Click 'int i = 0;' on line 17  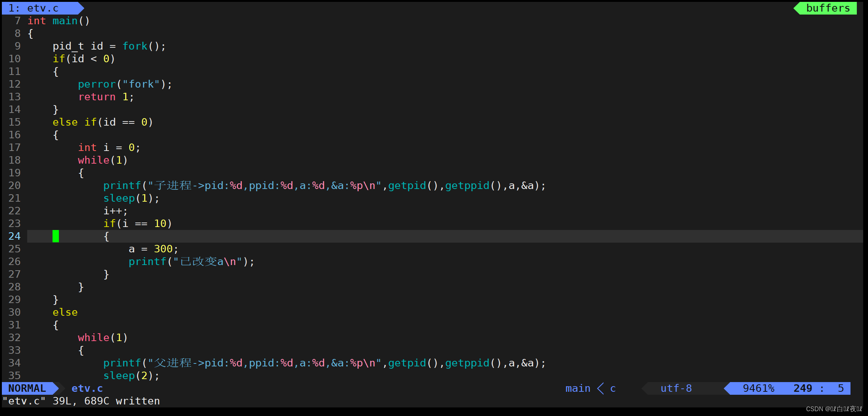(109, 148)
